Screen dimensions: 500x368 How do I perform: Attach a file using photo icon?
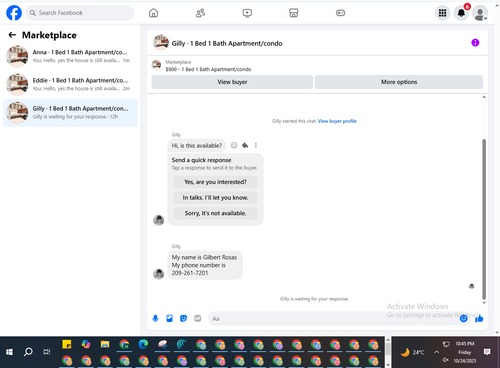[x=170, y=319]
